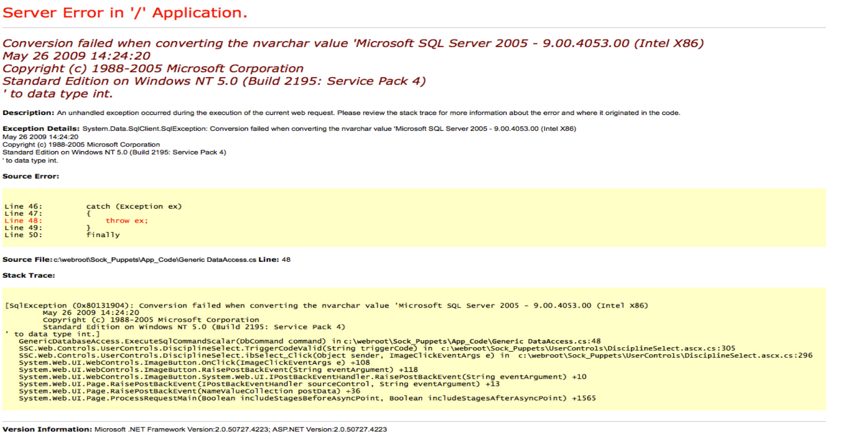Click the "[SqlException (0x80131904)" stack trace line
Image resolution: width=868 pixels, height=439 pixels.
pos(326,306)
